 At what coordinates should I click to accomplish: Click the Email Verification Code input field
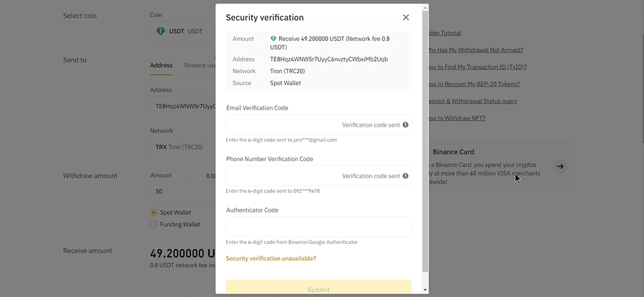click(x=318, y=125)
